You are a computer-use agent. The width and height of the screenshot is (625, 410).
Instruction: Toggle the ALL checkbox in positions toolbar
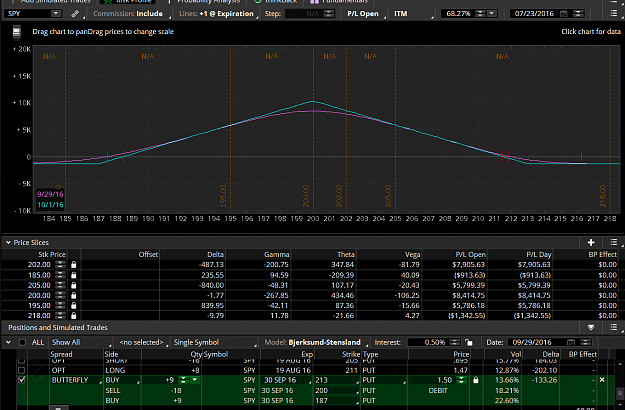pos(22,342)
